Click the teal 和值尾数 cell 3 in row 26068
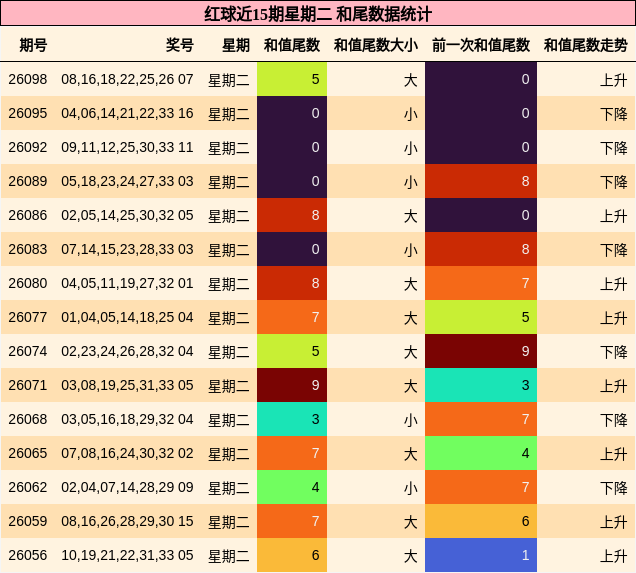This screenshot has height=573, width=636. tap(292, 419)
